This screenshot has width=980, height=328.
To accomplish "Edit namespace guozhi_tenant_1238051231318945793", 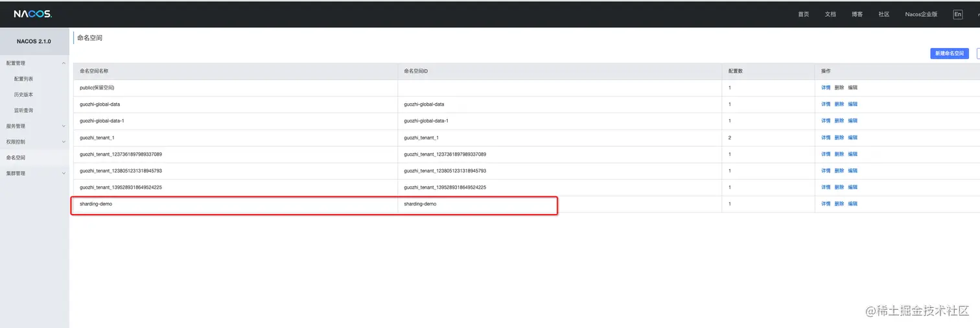I will (x=852, y=170).
